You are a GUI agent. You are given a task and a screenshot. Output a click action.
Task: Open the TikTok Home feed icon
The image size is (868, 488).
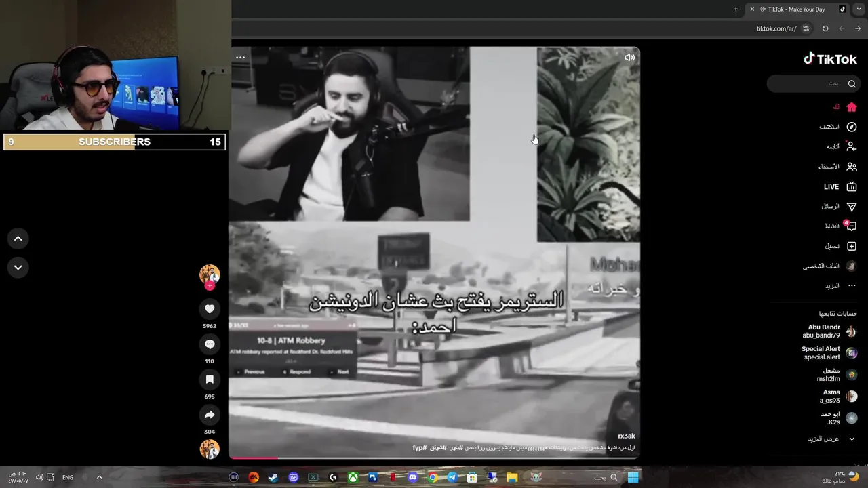tap(852, 107)
